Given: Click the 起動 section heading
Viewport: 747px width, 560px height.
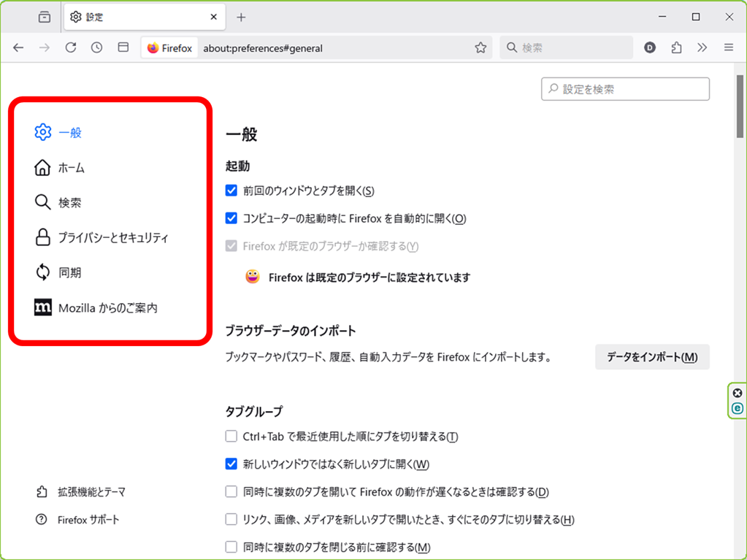Looking at the screenshot, I should click(x=238, y=166).
